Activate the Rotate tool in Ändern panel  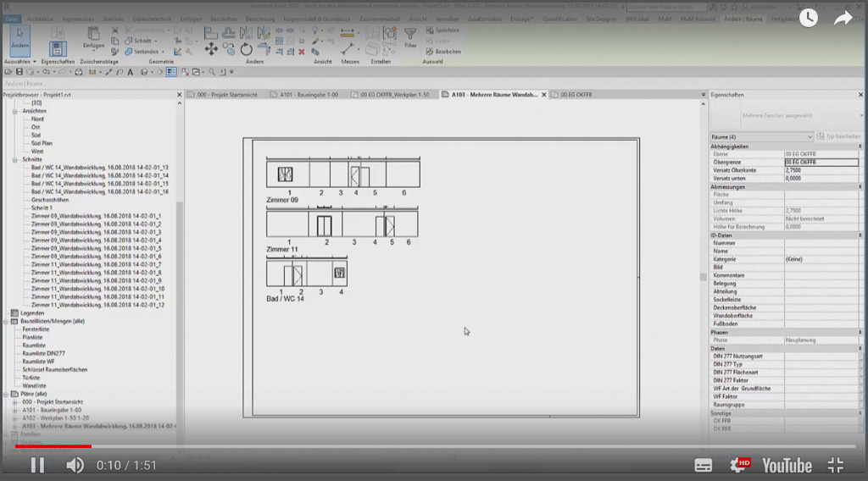[x=246, y=49]
